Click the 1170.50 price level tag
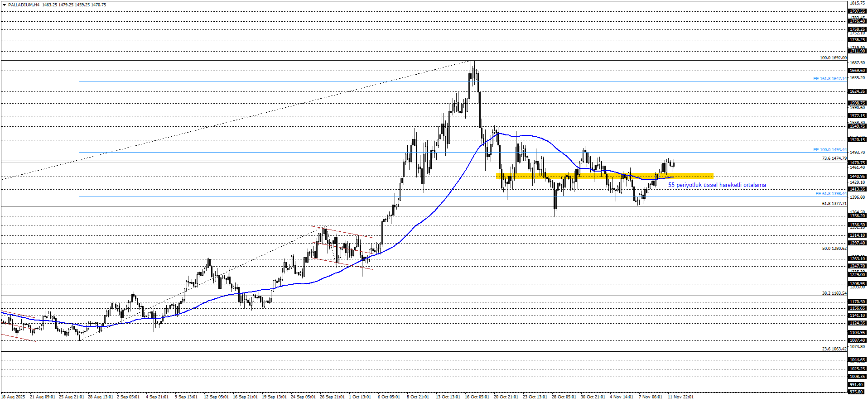This screenshot has height=402, width=868. (x=857, y=302)
